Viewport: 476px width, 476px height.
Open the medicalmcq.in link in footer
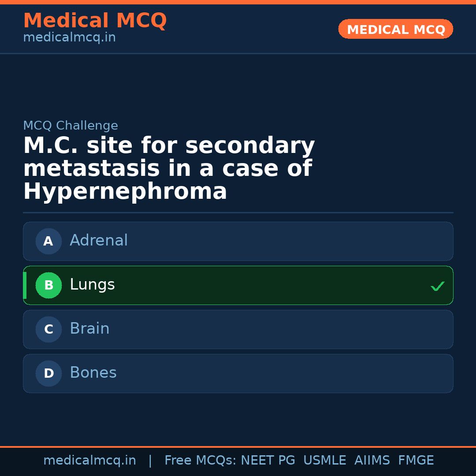90,460
